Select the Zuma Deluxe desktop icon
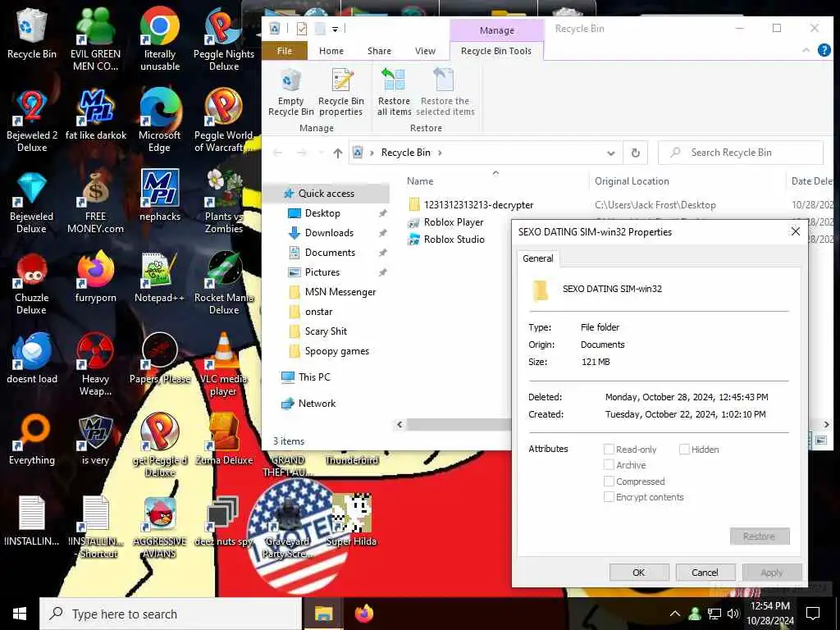Screen dimensions: 840x630 click(224, 440)
